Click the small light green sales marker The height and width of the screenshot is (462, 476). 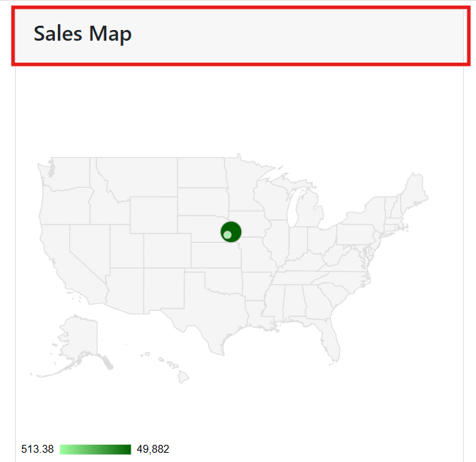tap(227, 235)
